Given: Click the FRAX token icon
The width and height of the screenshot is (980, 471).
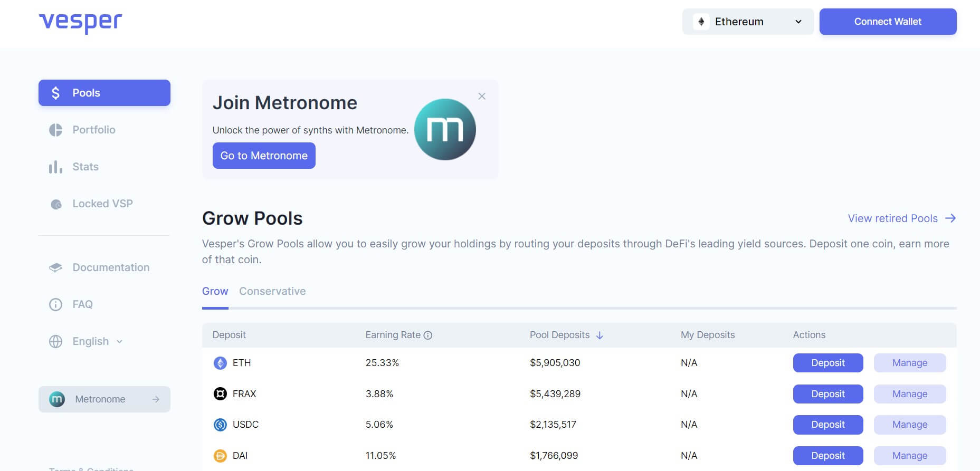Looking at the screenshot, I should pyautogui.click(x=220, y=394).
